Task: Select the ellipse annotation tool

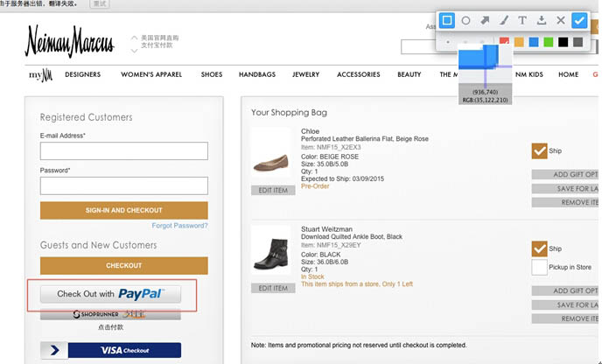Action: 465,19
